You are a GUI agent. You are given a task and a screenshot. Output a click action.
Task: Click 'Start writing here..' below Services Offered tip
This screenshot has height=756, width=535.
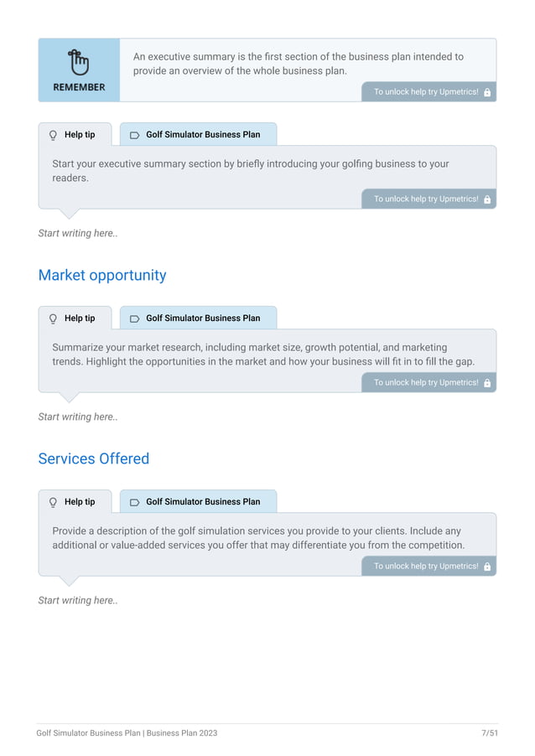78,600
